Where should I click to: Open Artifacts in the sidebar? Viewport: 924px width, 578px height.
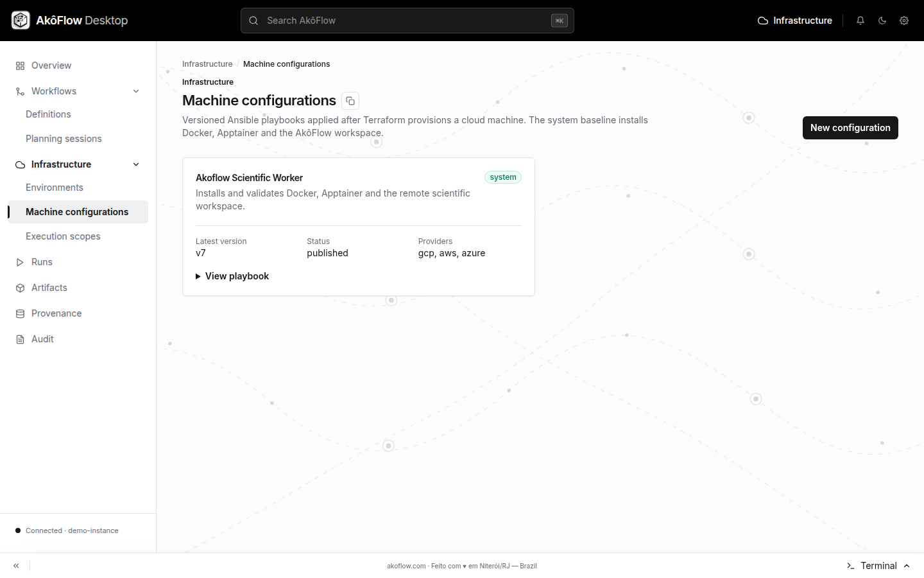[78, 288]
